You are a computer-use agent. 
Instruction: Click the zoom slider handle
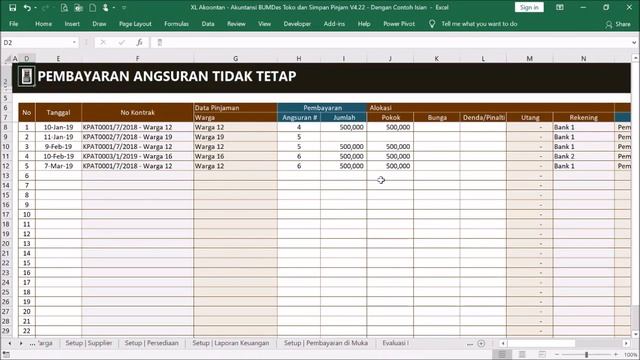pos(586,355)
